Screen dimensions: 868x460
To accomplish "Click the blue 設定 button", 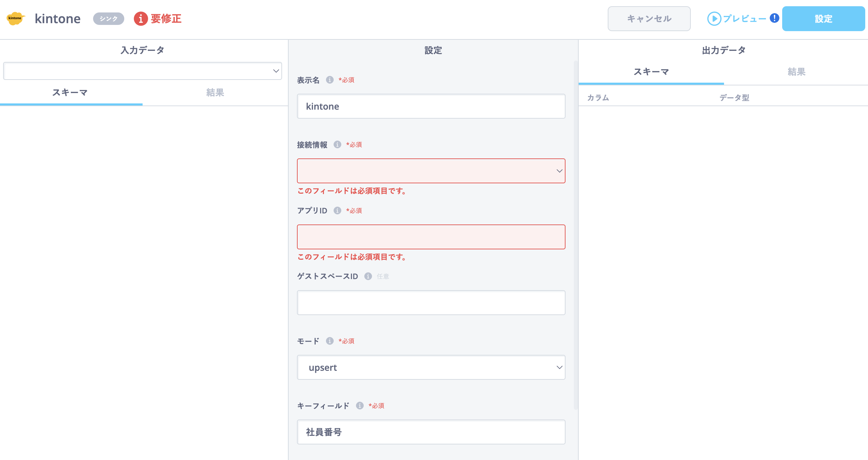I will click(823, 19).
